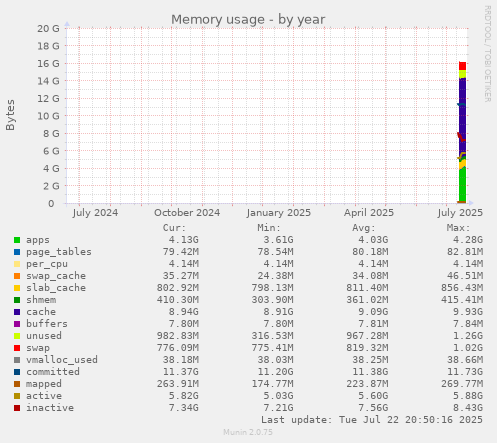Click the RRDTOOL / TOBI OETIKER watermark
The height and width of the screenshot is (443, 497).
[487, 54]
